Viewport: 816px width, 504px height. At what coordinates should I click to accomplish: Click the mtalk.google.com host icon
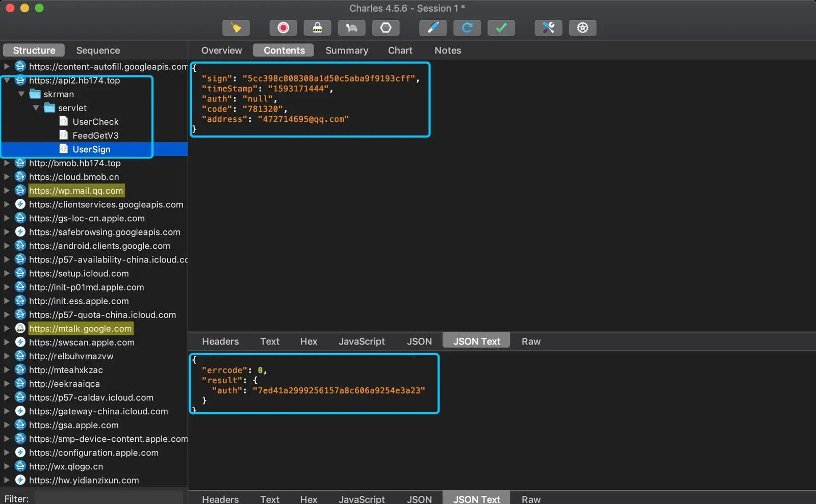point(20,328)
